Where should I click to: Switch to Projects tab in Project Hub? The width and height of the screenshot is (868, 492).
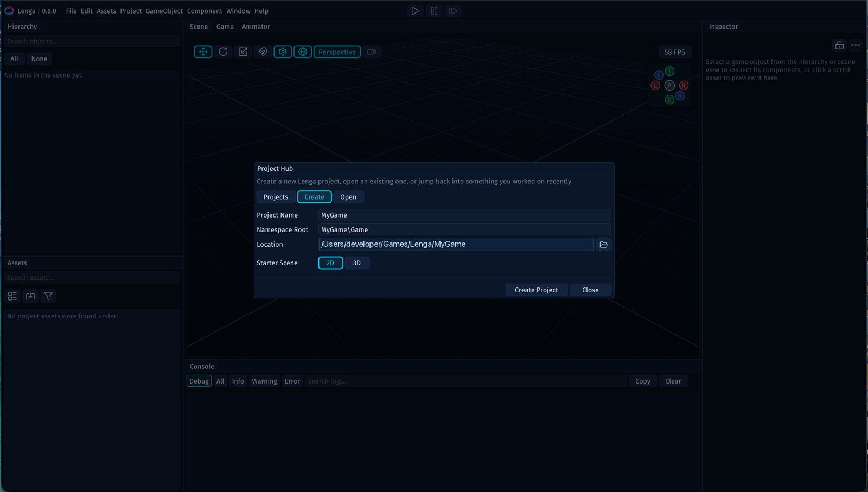[276, 197]
